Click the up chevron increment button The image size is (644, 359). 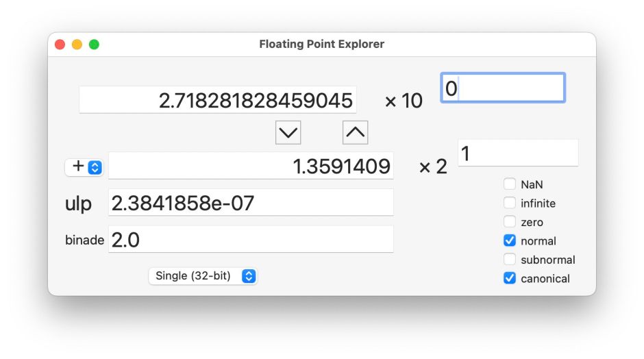pyautogui.click(x=355, y=132)
